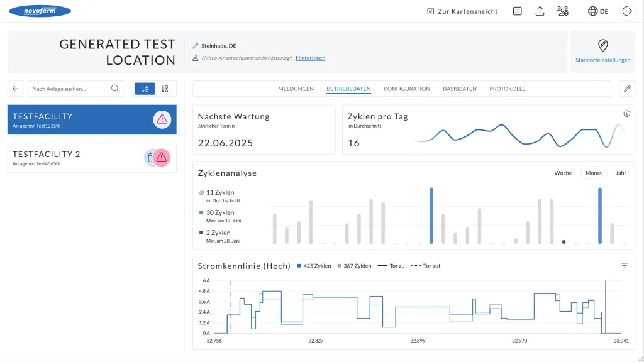Click the edit pencil next to tabs
The width and height of the screenshot is (644, 362).
pos(627,89)
